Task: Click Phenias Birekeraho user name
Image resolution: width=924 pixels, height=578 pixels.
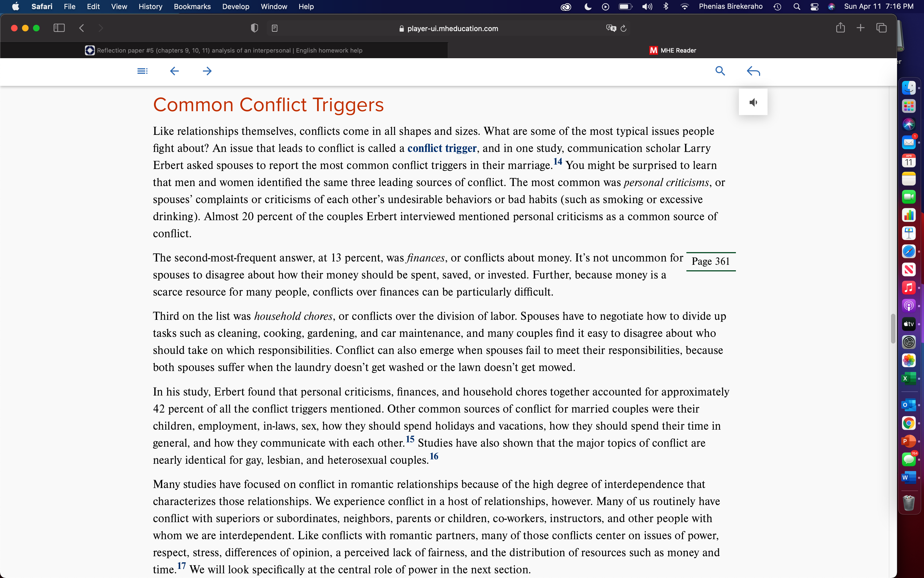Action: (730, 7)
